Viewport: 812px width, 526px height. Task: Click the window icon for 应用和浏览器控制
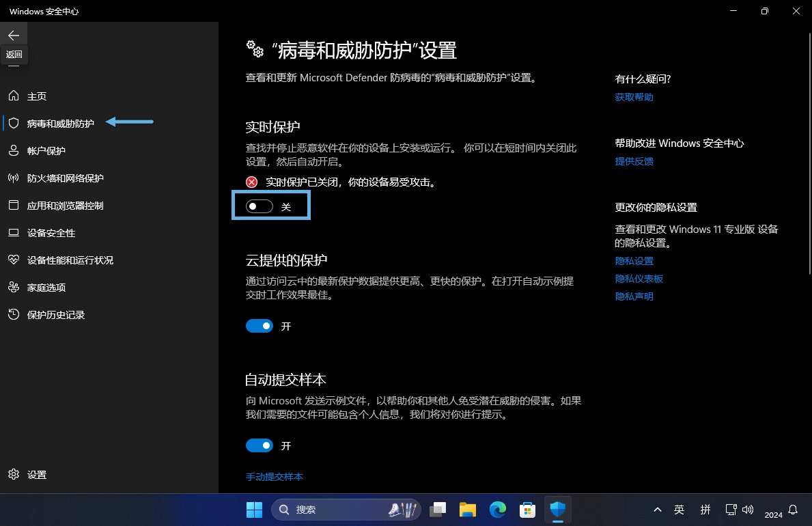(x=14, y=205)
